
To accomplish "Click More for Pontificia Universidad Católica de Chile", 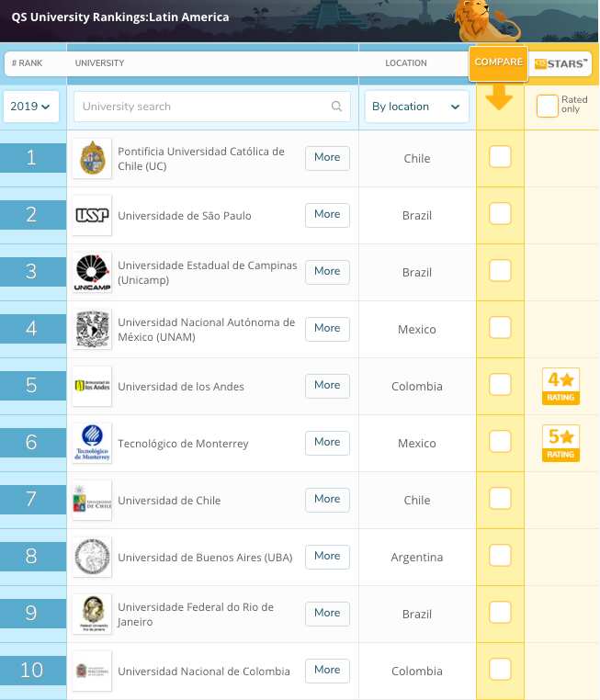I will click(x=327, y=158).
